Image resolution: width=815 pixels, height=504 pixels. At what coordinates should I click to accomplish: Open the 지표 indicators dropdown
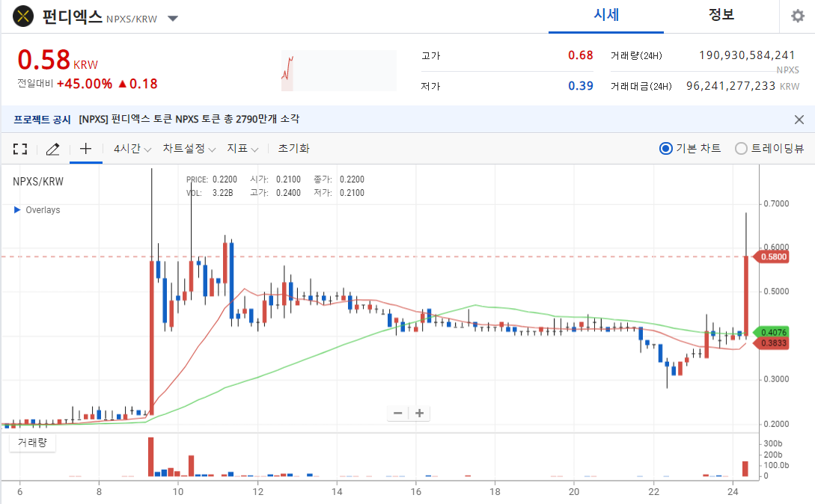click(242, 149)
